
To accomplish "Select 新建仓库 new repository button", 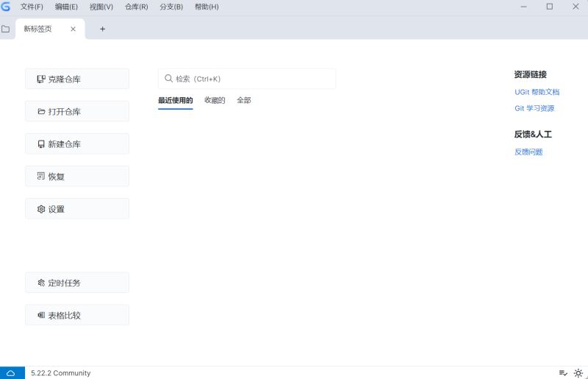I will (x=77, y=144).
